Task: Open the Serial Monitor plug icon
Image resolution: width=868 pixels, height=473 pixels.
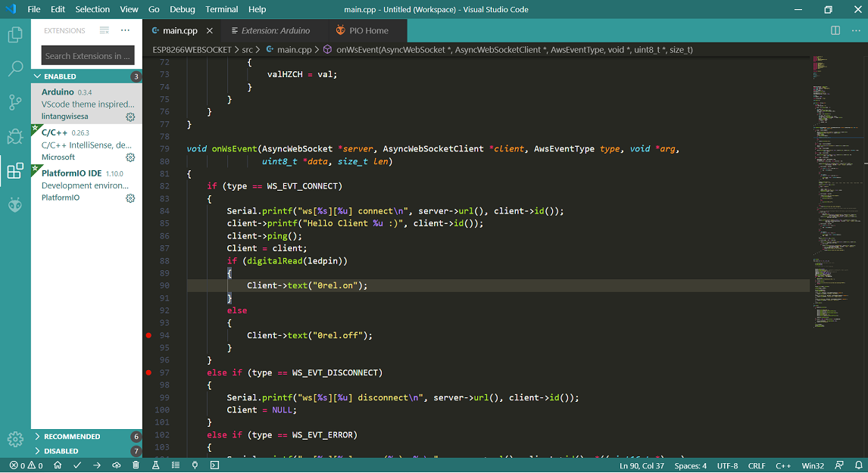Action: [x=195, y=465]
